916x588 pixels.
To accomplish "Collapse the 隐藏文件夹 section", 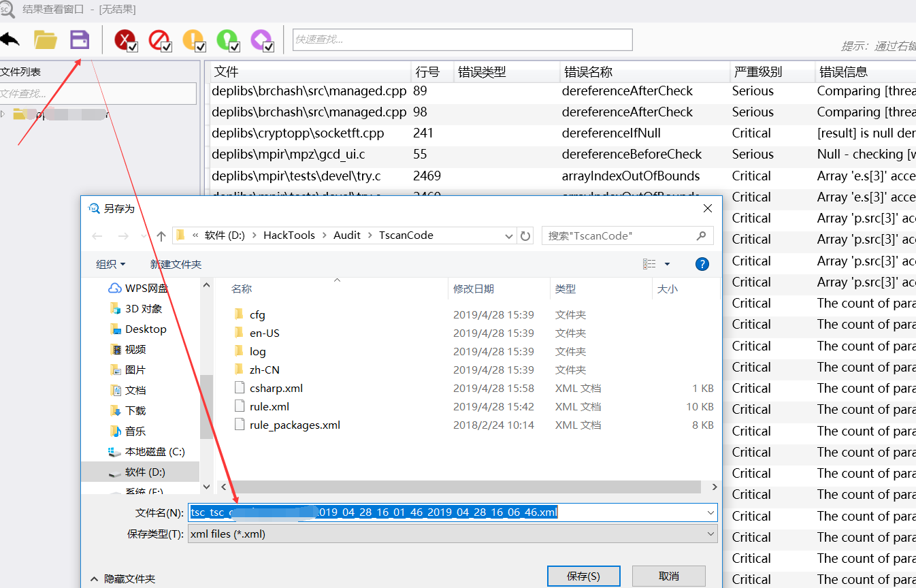I will click(125, 579).
